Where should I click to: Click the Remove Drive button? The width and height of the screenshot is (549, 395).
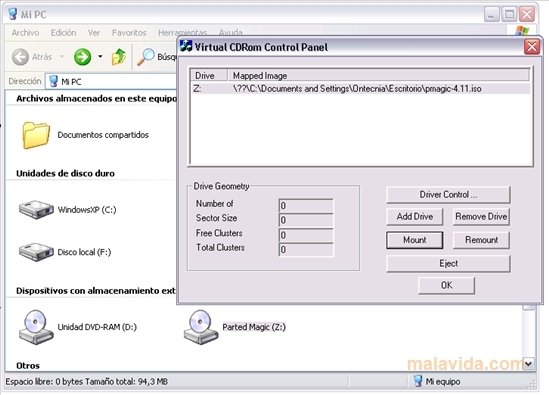pos(481,217)
